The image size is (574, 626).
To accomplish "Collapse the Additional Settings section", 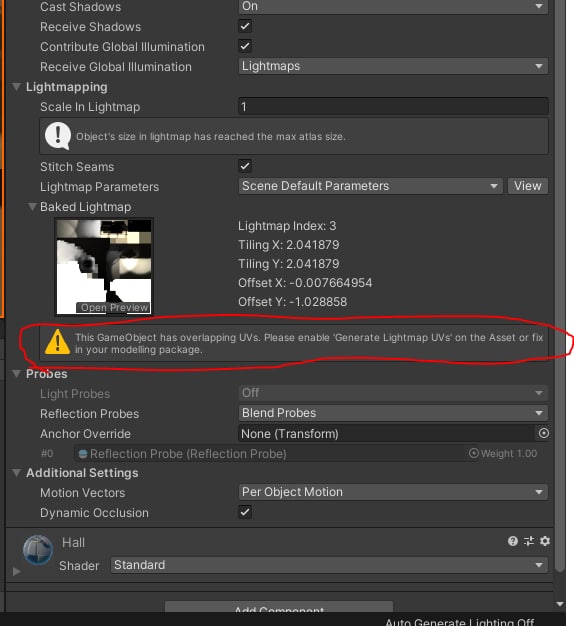I will tap(16, 473).
